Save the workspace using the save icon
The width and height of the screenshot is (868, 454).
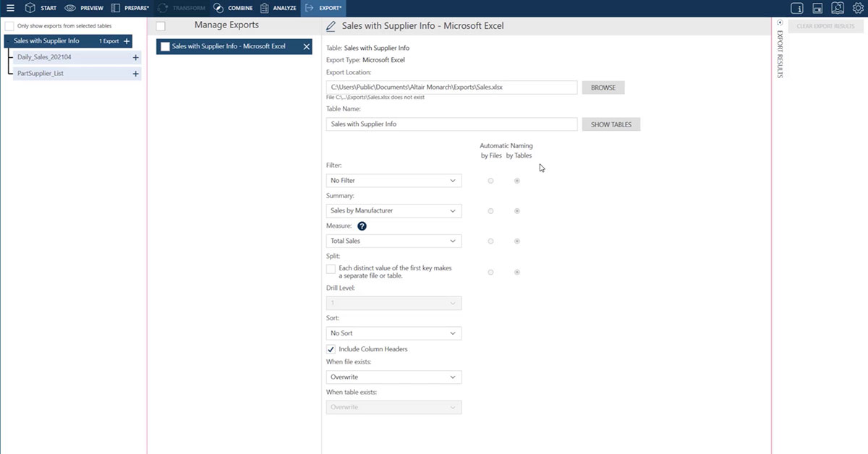point(818,8)
